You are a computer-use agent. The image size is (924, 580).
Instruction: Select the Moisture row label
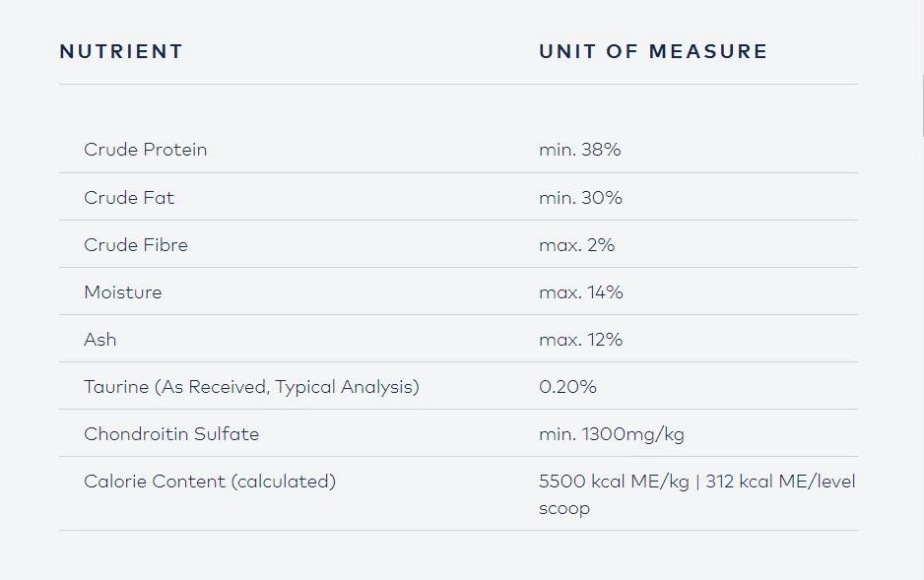coord(123,292)
